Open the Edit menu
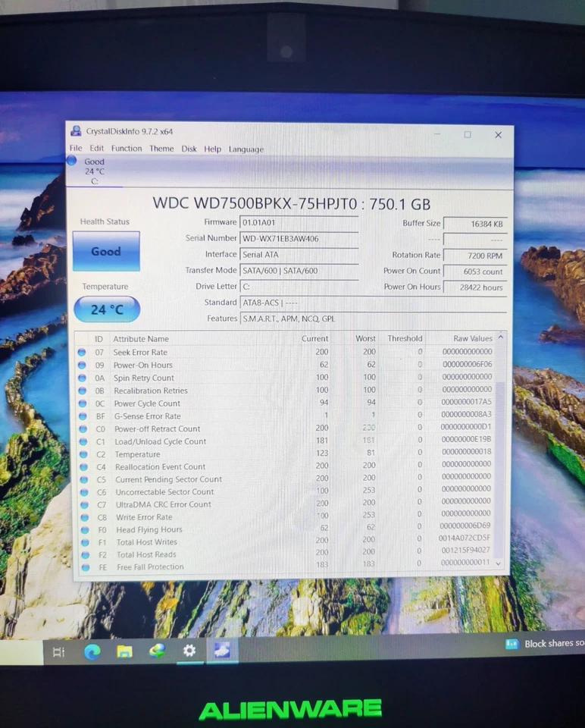This screenshot has width=585, height=728. coord(96,148)
